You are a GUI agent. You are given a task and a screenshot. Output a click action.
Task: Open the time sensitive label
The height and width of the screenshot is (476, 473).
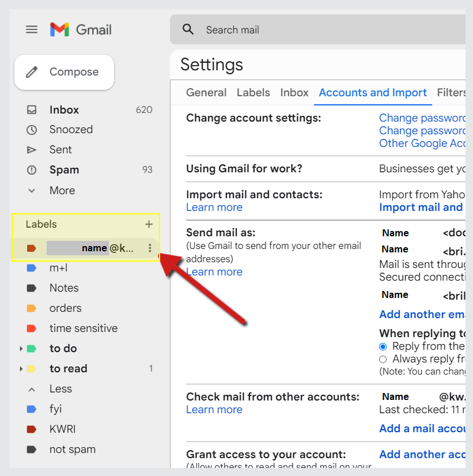coord(84,328)
